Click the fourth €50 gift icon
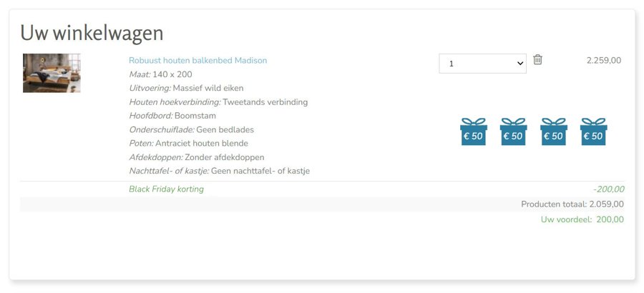This screenshot has height=293, width=644. pos(593,132)
